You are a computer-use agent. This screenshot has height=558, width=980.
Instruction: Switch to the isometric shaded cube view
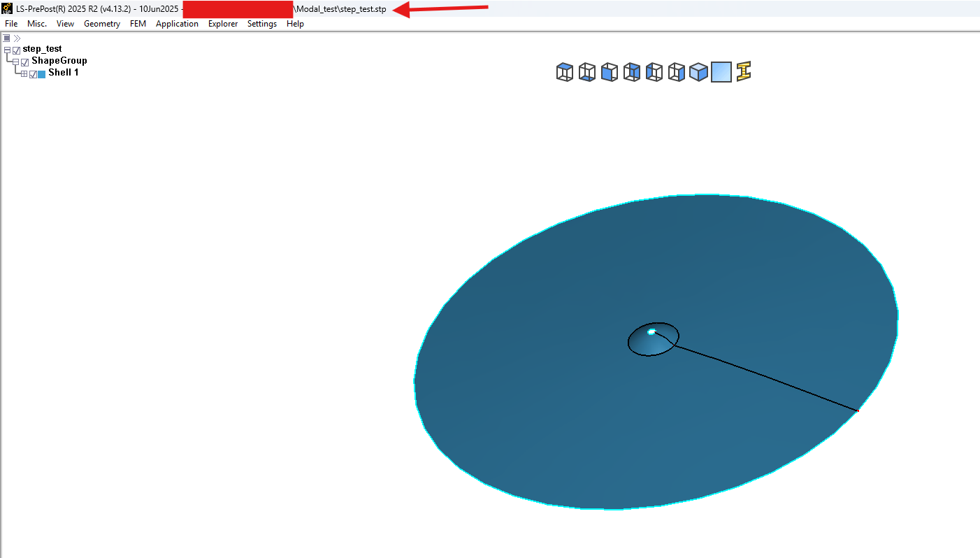pyautogui.click(x=699, y=72)
